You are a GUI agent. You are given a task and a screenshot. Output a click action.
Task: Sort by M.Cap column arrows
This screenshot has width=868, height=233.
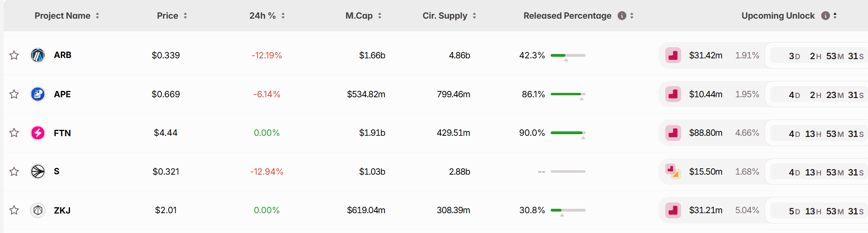tap(380, 15)
